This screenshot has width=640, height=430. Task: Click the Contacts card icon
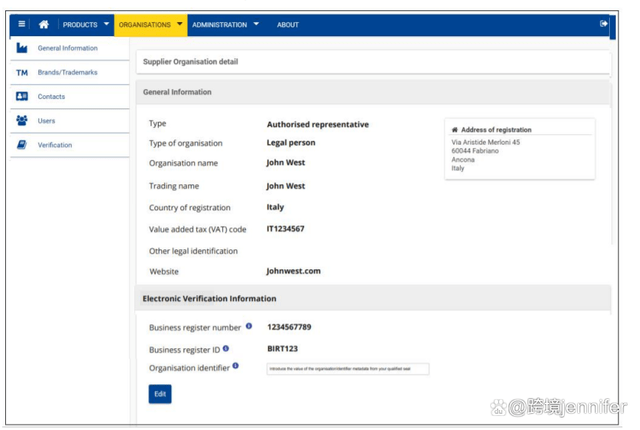point(22,96)
